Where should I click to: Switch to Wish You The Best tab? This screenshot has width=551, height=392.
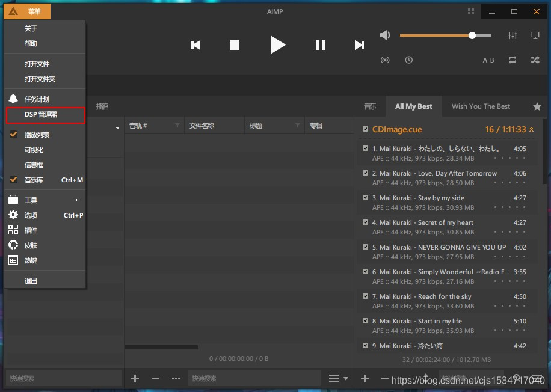click(481, 106)
